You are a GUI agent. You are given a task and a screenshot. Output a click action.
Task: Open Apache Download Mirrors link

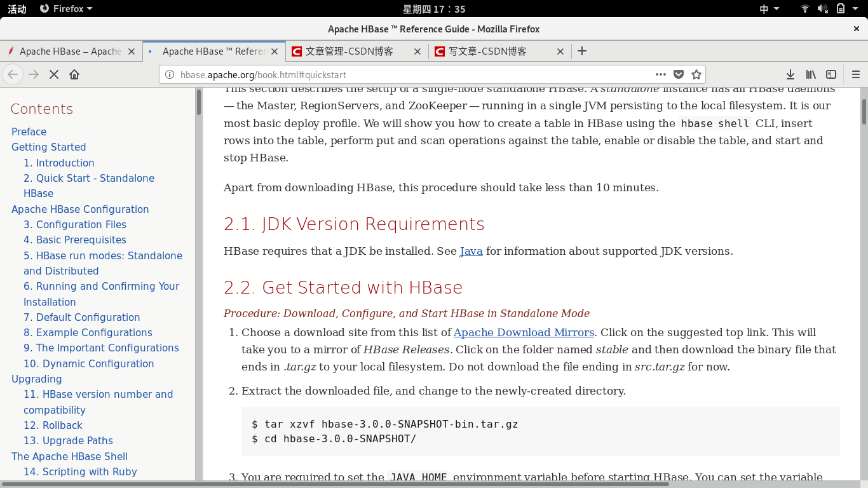524,332
